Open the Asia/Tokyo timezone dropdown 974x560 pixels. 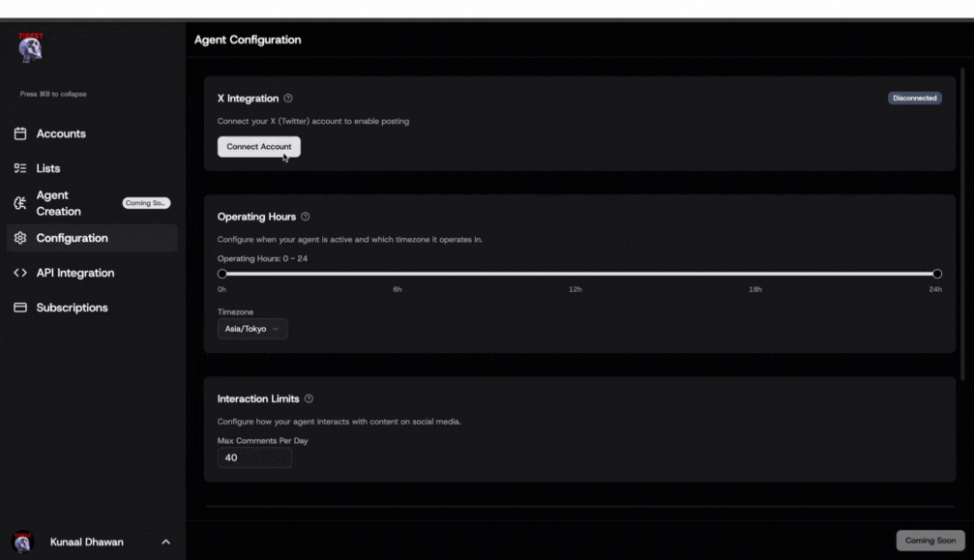[x=251, y=329]
